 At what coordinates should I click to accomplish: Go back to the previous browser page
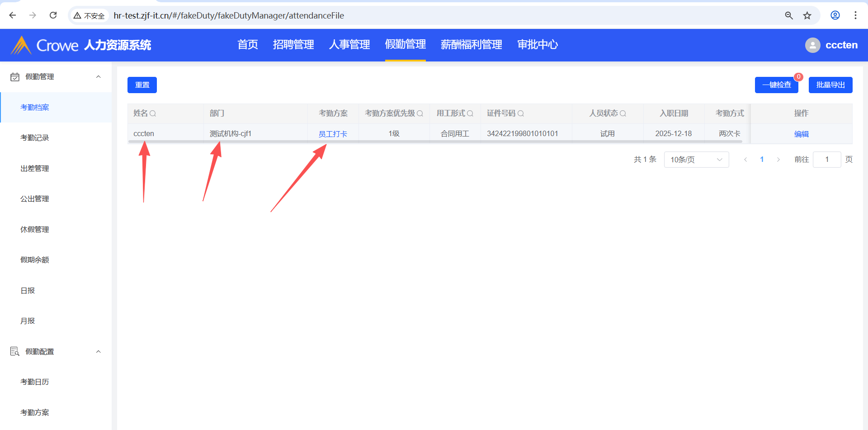coord(13,15)
